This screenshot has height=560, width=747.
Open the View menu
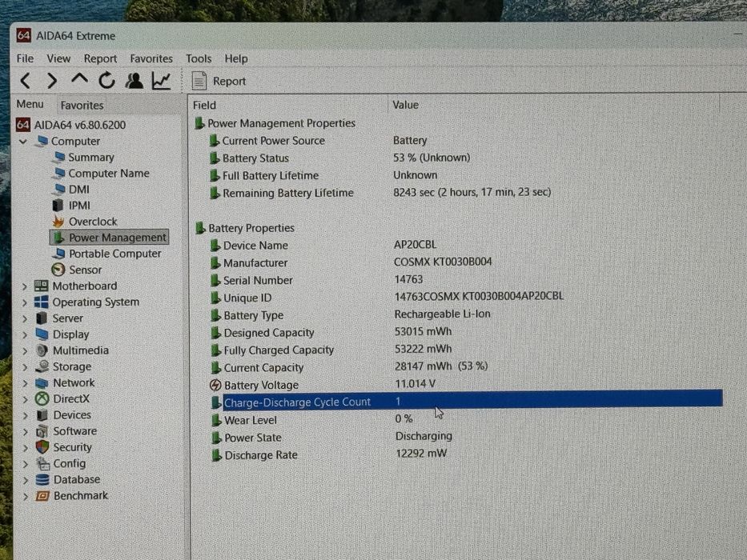[58, 58]
